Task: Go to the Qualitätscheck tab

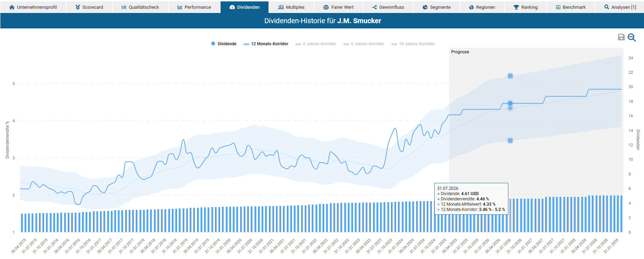Action: coord(140,7)
